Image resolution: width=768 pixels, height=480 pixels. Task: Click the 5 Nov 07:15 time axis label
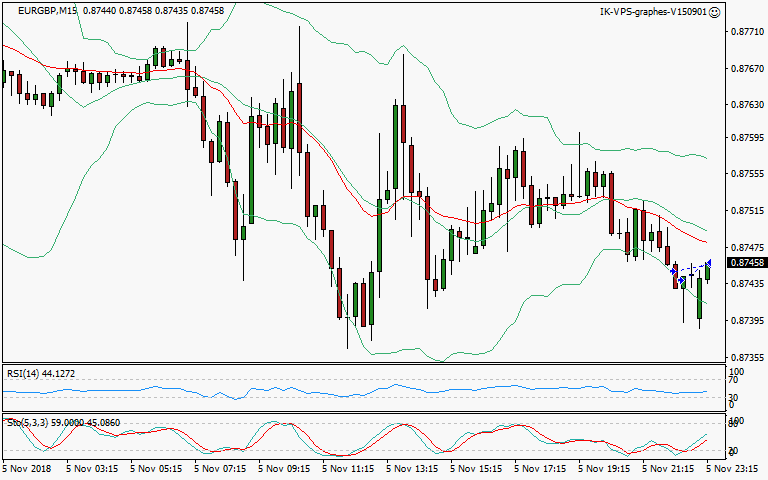(x=220, y=467)
